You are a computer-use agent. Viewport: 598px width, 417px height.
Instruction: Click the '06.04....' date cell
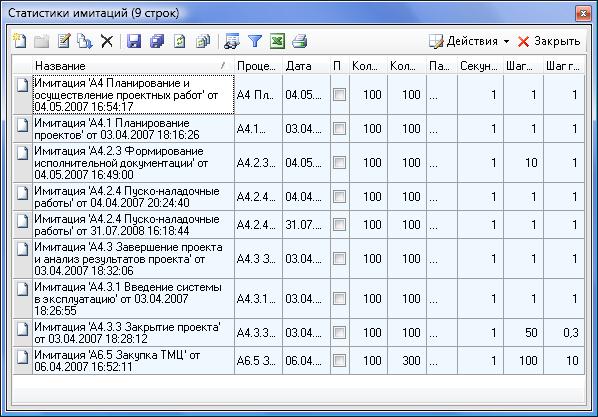click(306, 361)
